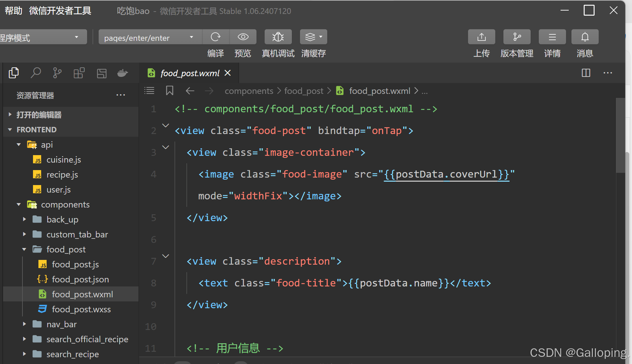Fold code block at line 3
The image size is (632, 364).
166,147
